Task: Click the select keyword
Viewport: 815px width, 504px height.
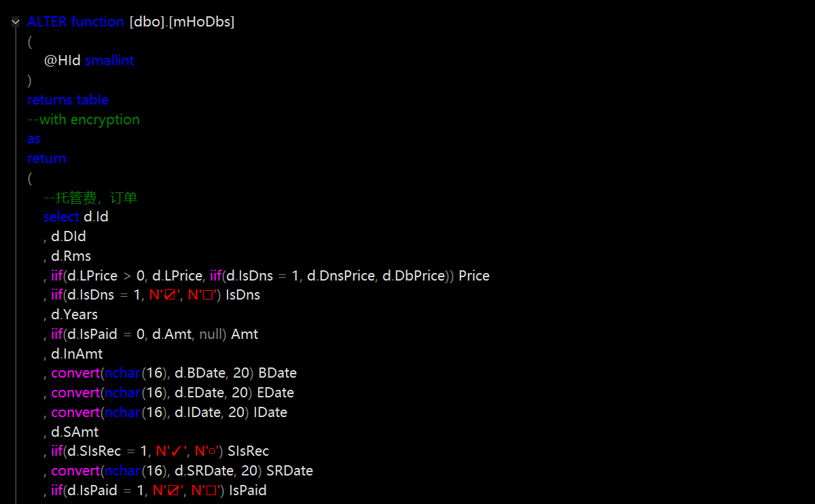Action: click(61, 217)
